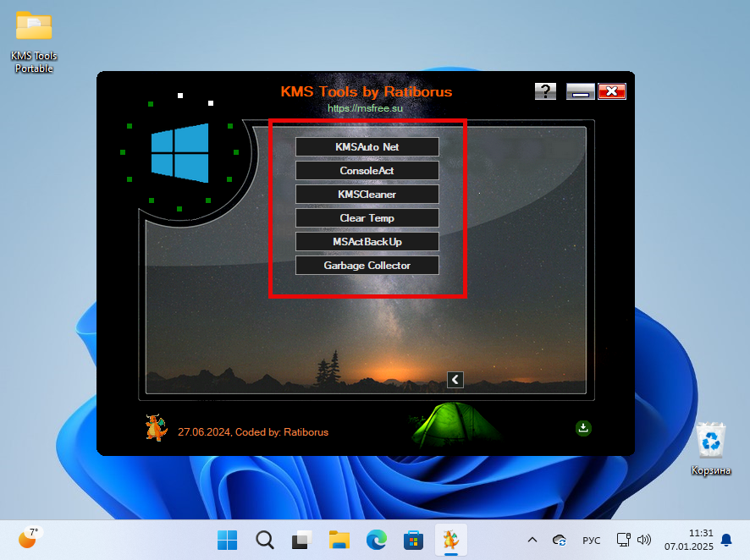Open the ConsoleAct tool
The width and height of the screenshot is (750, 560).
367,171
